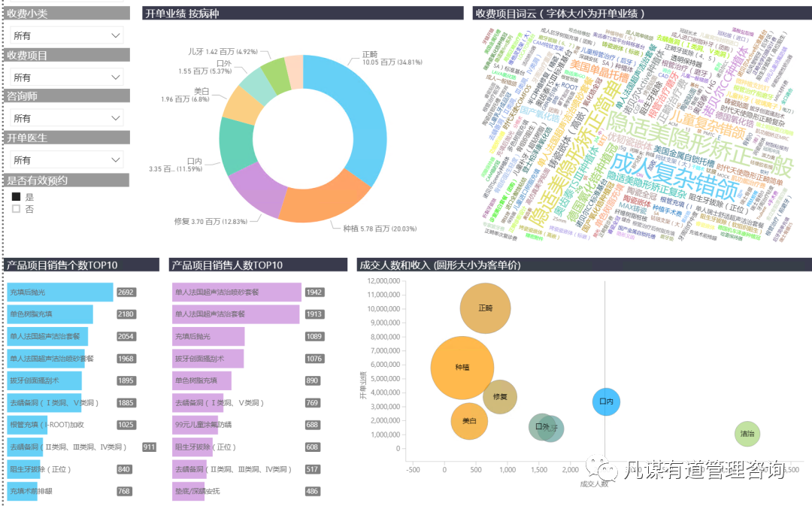Select the 充填后抛光 bar with value 2692
812x506 pixels.
(x=60, y=292)
